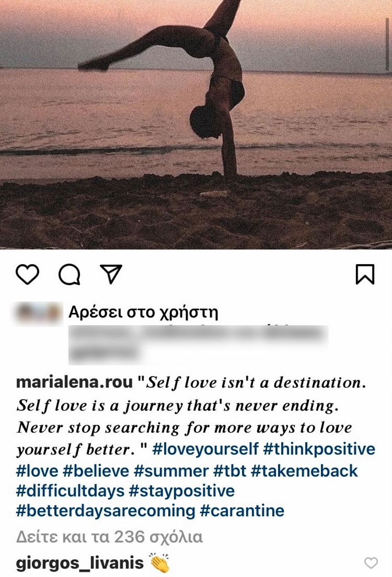
Task: Open the #difficultdays hashtag
Action: (x=70, y=491)
